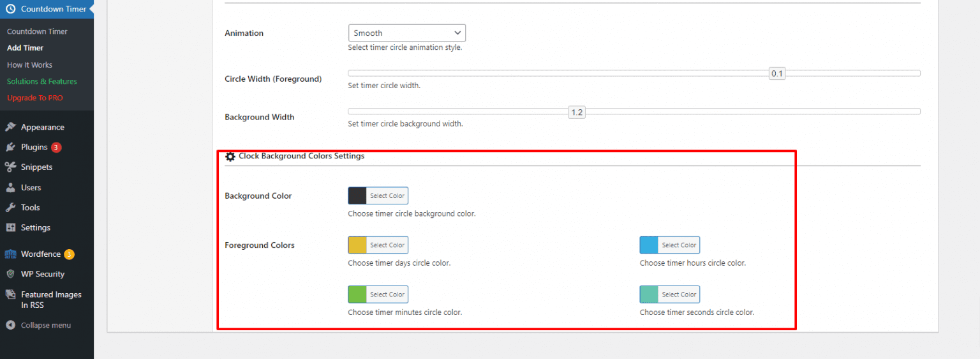Click the Countdown Timer clock icon
This screenshot has width=980, height=359.
pyautogui.click(x=10, y=9)
